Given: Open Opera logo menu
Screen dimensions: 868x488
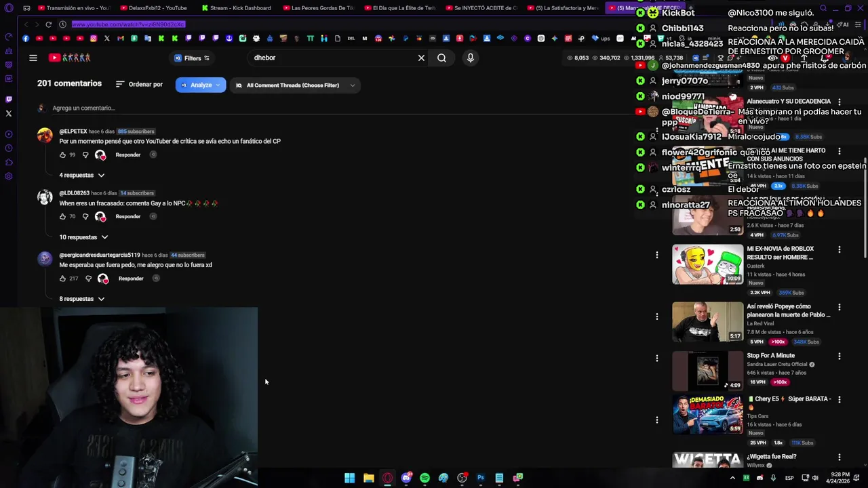Looking at the screenshot, I should (8, 8).
